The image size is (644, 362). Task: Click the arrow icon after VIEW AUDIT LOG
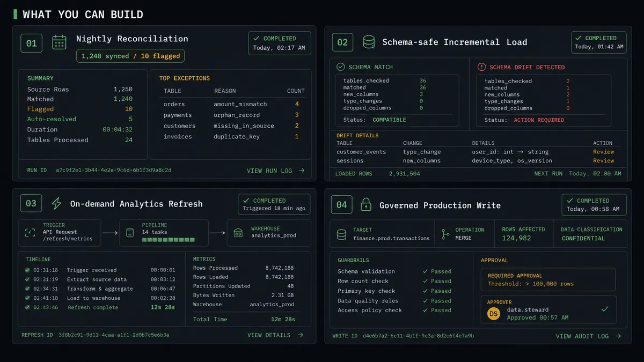pyautogui.click(x=618, y=336)
